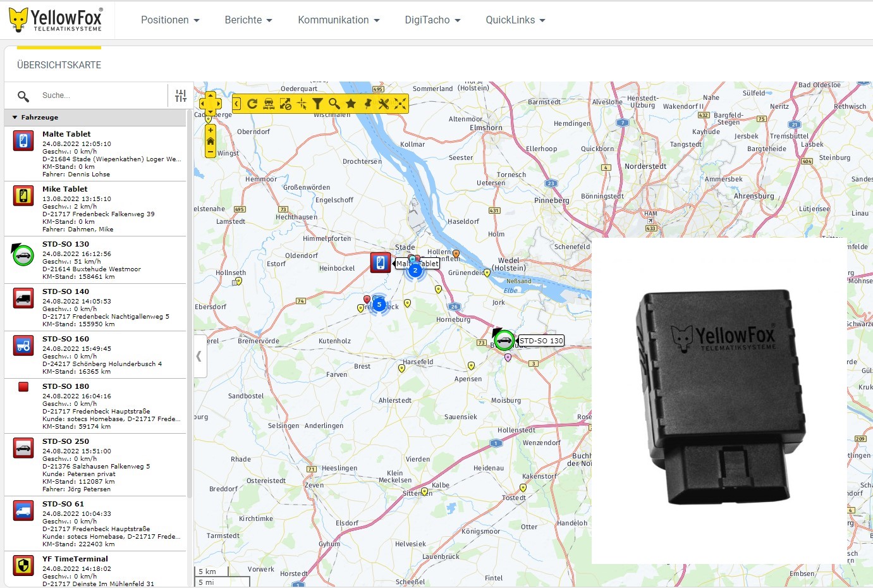The width and height of the screenshot is (873, 588).
Task: Select vehicle STD-SO 140 in list
Action: point(95,307)
